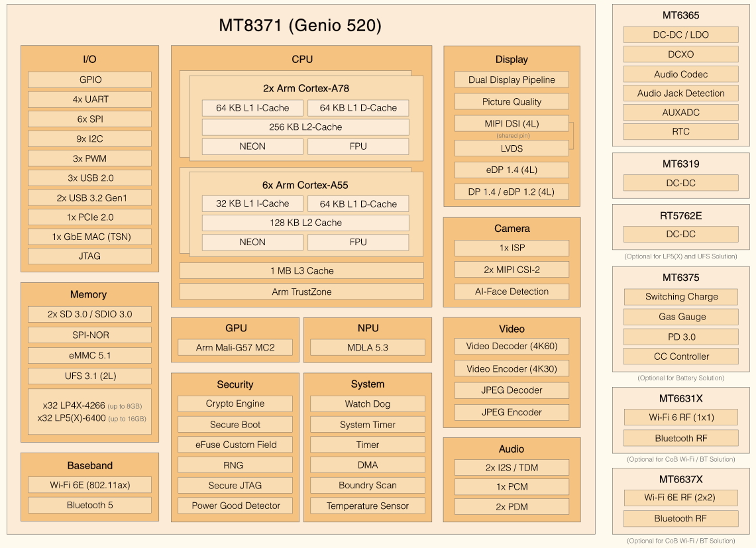
Task: Select the JPEG Encoder block
Action: point(512,412)
